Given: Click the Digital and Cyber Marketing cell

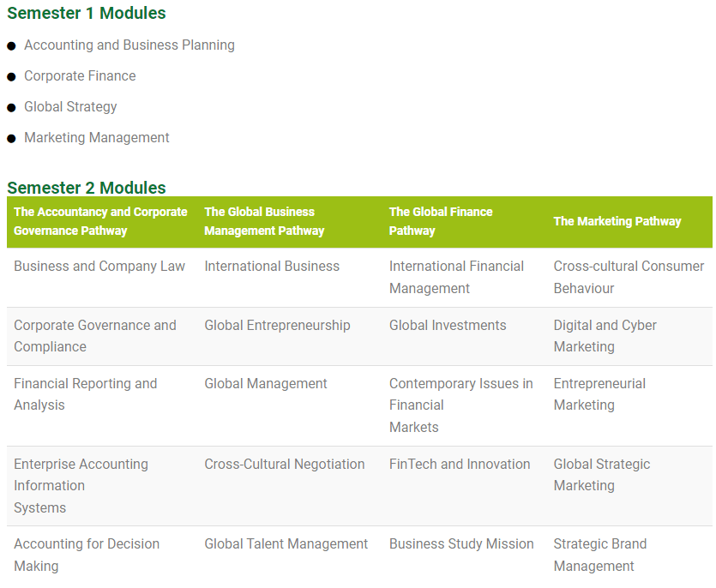Looking at the screenshot, I should click(605, 336).
